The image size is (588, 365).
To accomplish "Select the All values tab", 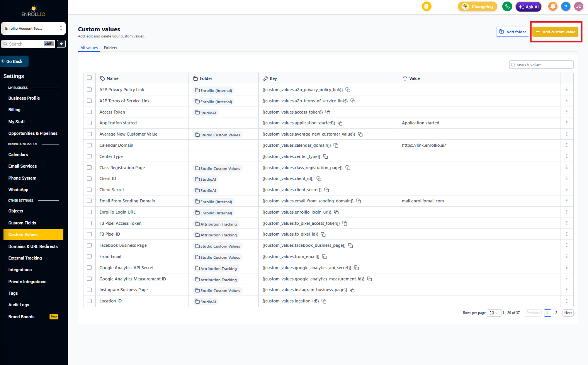I will tap(89, 48).
